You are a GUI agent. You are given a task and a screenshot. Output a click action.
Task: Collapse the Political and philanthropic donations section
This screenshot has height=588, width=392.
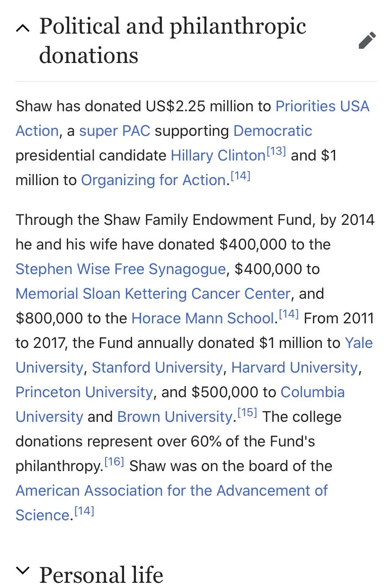[22, 28]
